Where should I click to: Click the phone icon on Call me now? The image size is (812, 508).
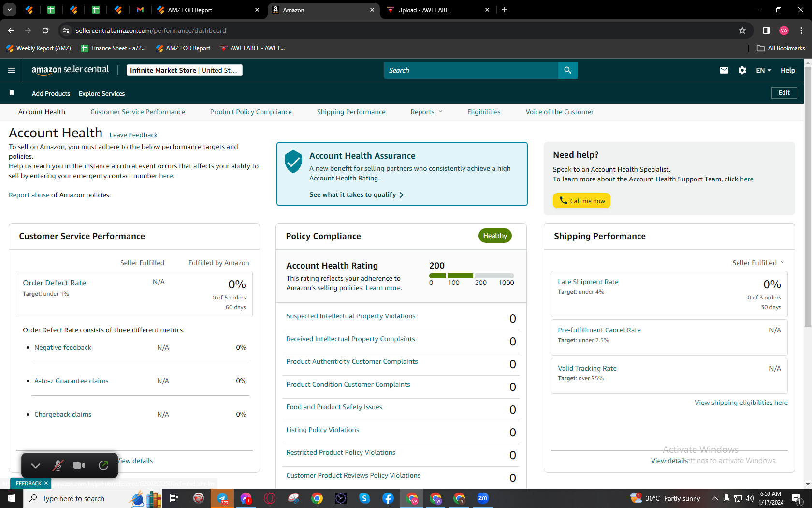[x=564, y=200]
